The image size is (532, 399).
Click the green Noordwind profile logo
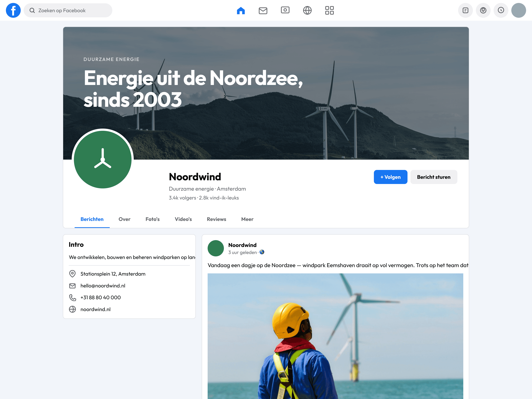[x=103, y=159]
